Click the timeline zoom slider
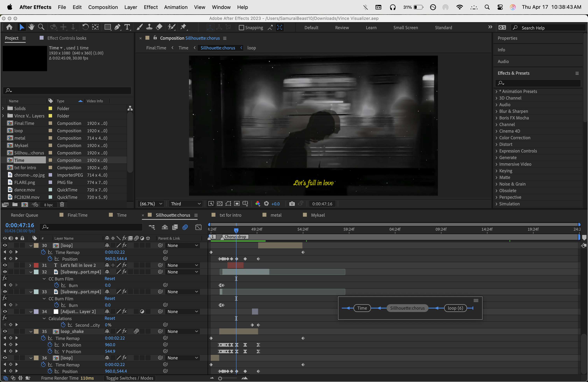Screen dimensions: 588x382 click(220, 378)
